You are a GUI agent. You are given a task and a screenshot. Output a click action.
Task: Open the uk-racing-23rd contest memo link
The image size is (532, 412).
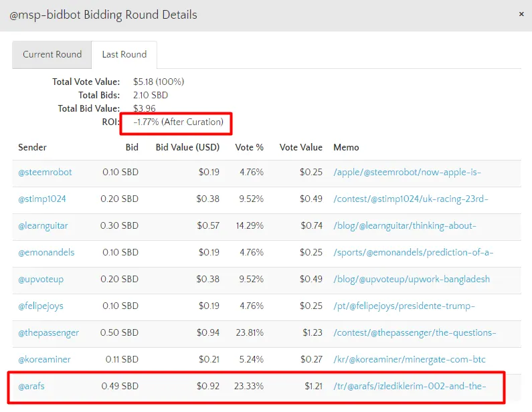click(411, 199)
